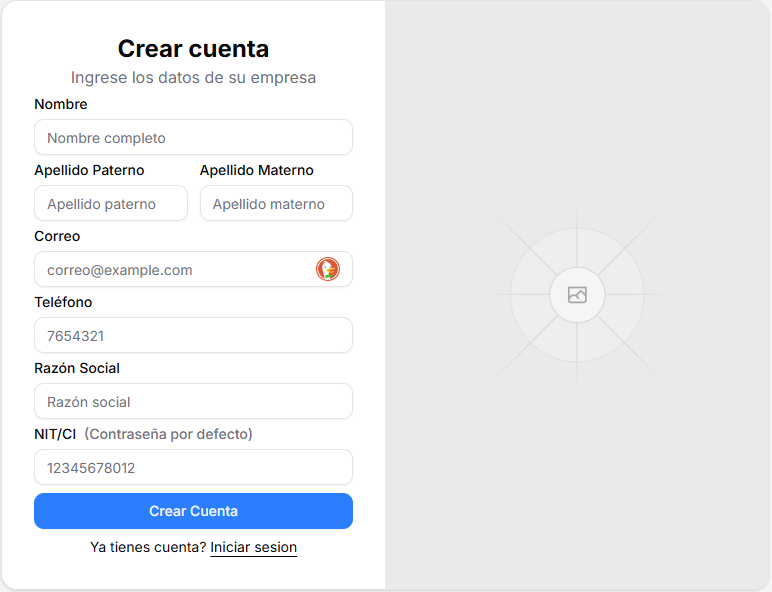Screen dimensions: 772x592
Task: Click the DuckDuckGo icon in the Correo field
Action: 328,269
